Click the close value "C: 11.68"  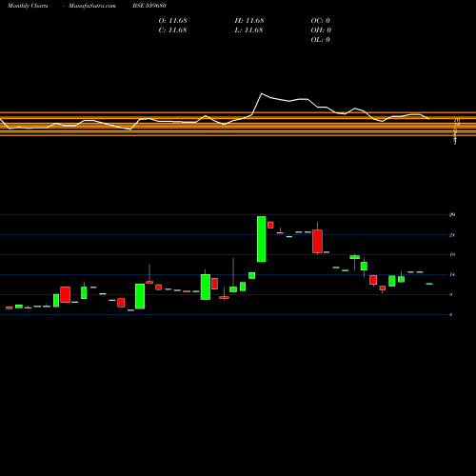coord(172,30)
